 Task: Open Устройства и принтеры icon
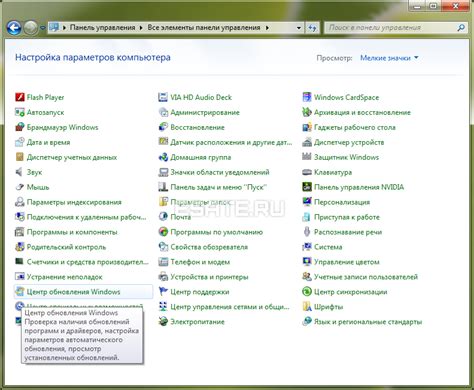pos(163,277)
